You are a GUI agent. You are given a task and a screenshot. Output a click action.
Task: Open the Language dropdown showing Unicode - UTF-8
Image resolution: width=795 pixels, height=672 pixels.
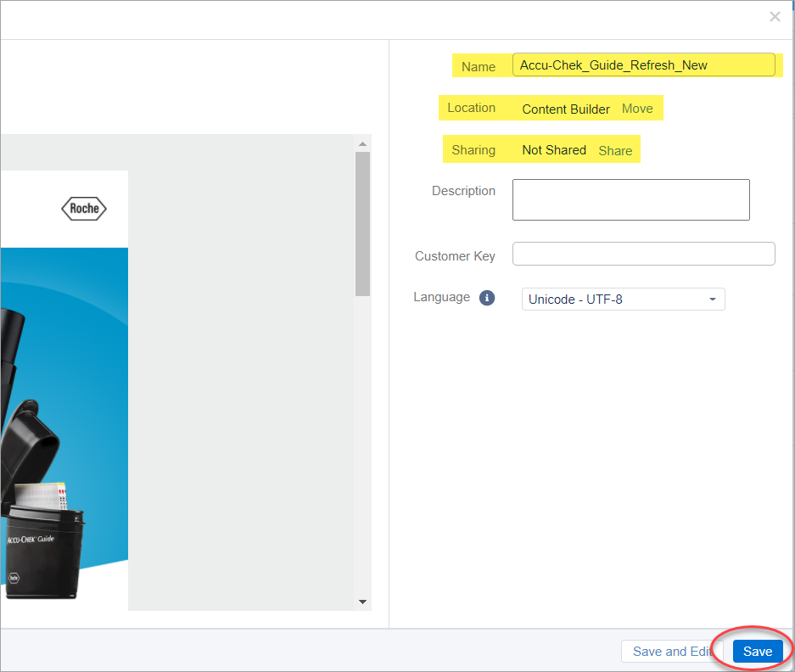623,300
